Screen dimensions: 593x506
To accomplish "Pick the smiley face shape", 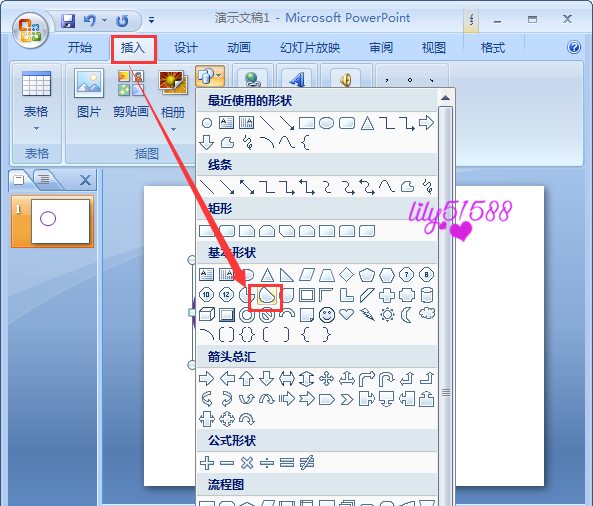I will click(x=327, y=315).
